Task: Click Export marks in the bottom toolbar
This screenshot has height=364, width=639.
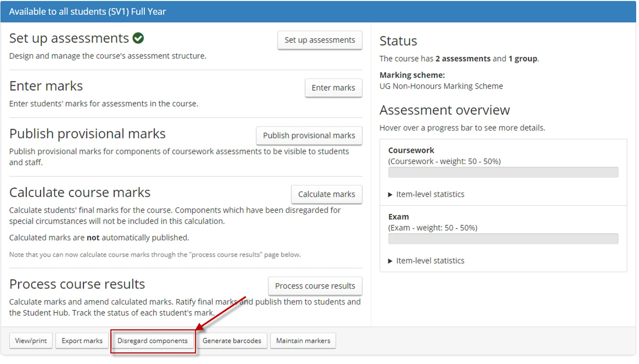Action: (x=82, y=341)
